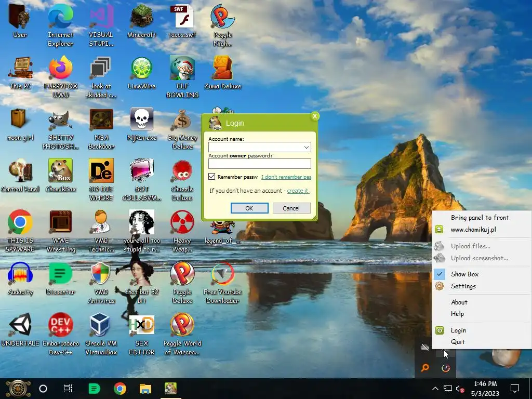Open File Explorer from the taskbar
532x399 pixels.
145,389
